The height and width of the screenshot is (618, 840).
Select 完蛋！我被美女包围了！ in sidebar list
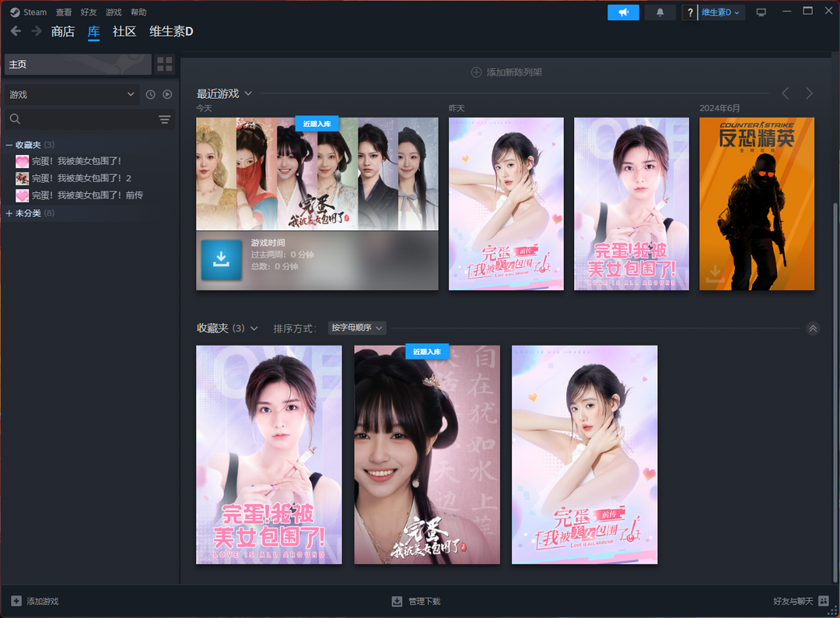[76, 161]
